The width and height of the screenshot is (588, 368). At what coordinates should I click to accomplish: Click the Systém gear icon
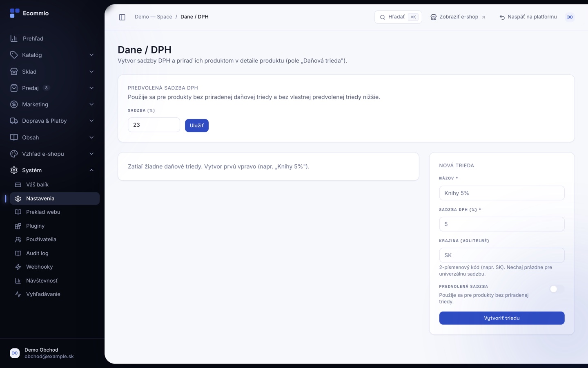pyautogui.click(x=14, y=170)
